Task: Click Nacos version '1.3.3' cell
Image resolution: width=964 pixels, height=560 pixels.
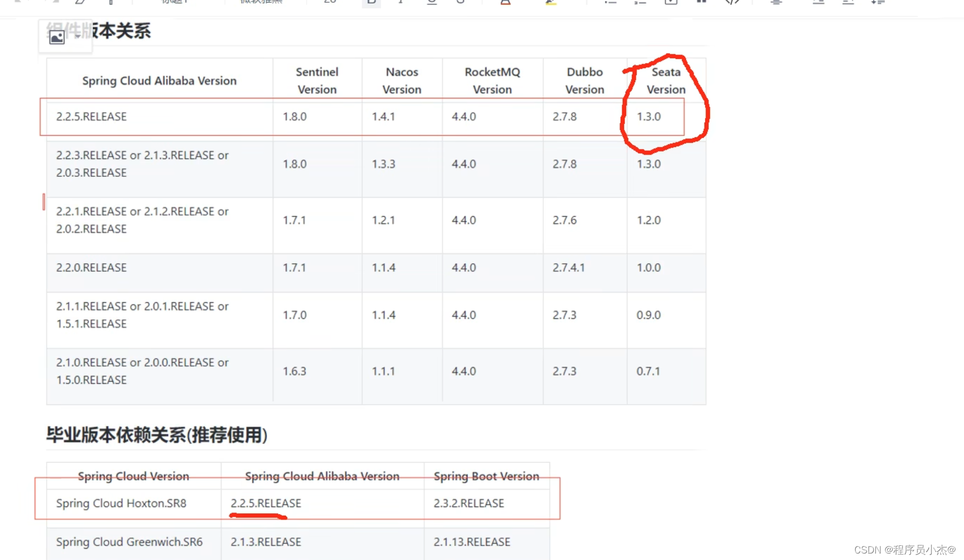Action: 383,164
